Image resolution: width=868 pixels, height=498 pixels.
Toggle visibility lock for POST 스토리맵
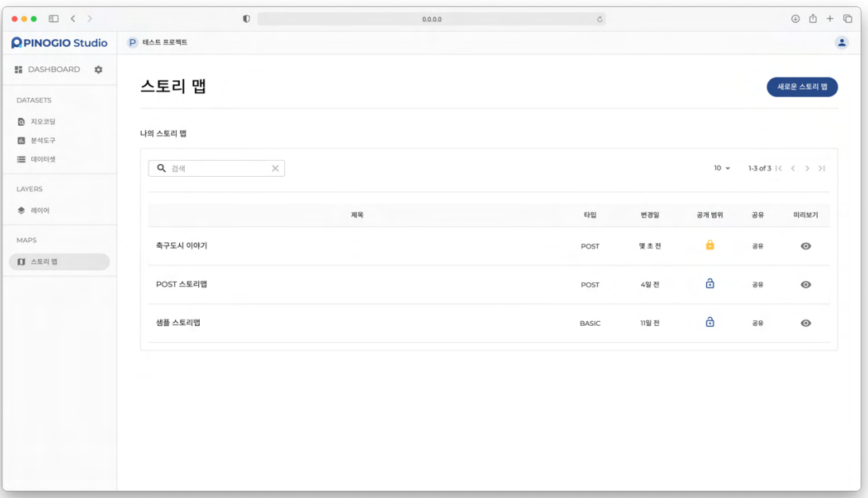click(x=710, y=284)
